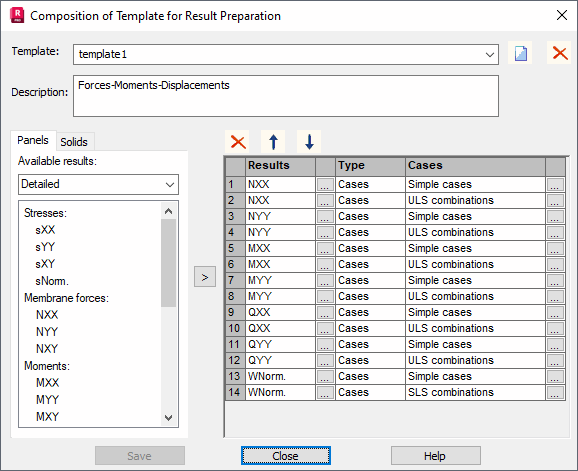
Task: Open results ellipsis button in row 1 NXX
Action: 325,185
